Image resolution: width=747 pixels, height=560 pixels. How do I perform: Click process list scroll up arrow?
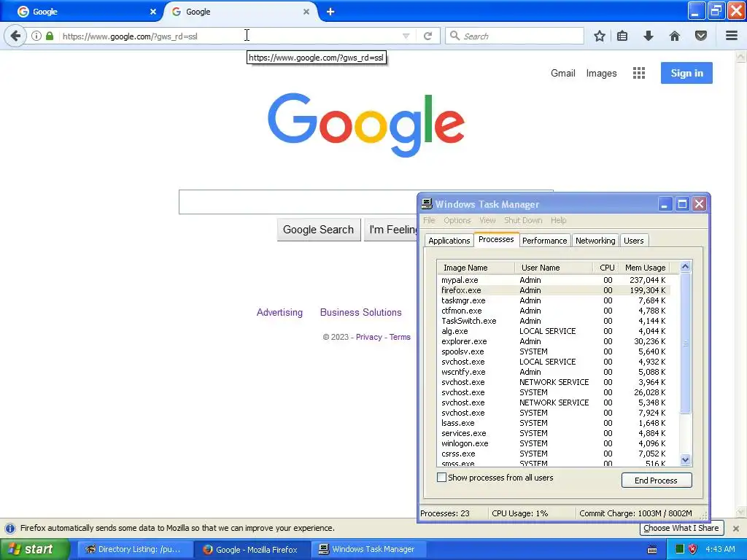pyautogui.click(x=685, y=267)
